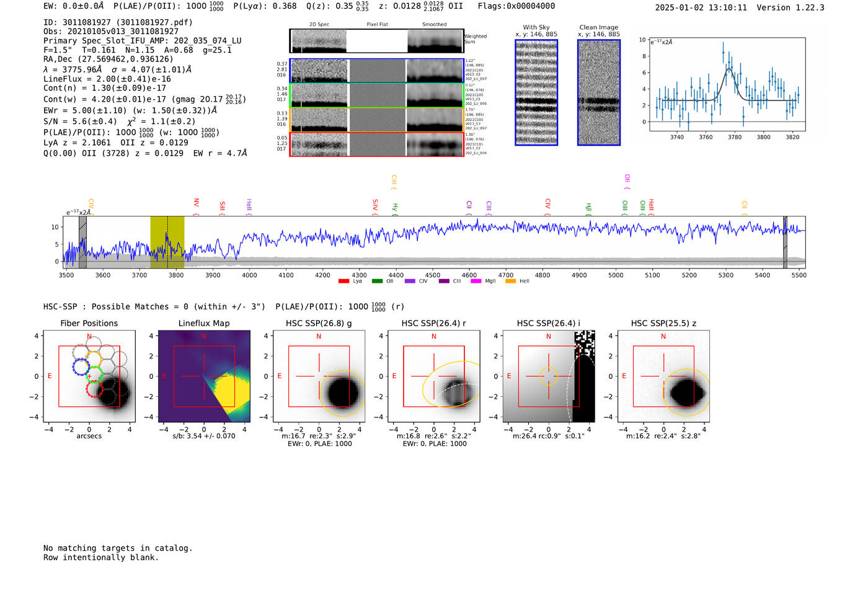Viewport: 868px width, 591px height.
Task: Click the red Lyα legend swatch
Action: 343,282
